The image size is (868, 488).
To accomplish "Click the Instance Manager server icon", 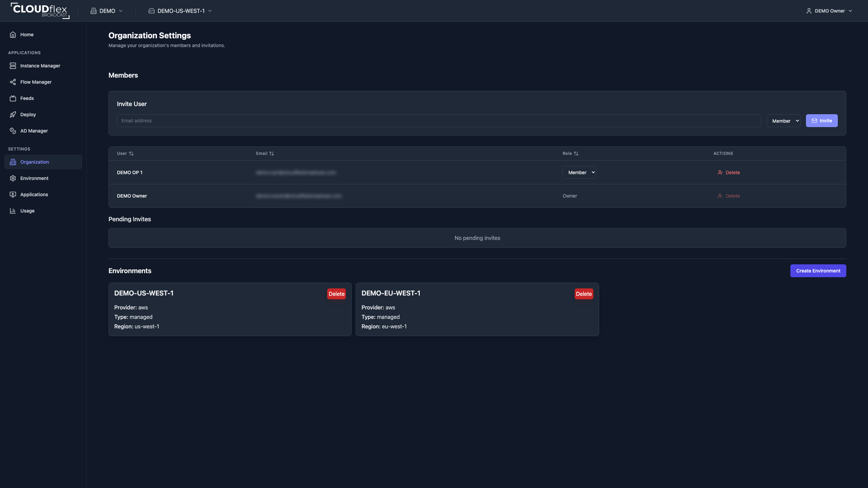I will [x=13, y=66].
